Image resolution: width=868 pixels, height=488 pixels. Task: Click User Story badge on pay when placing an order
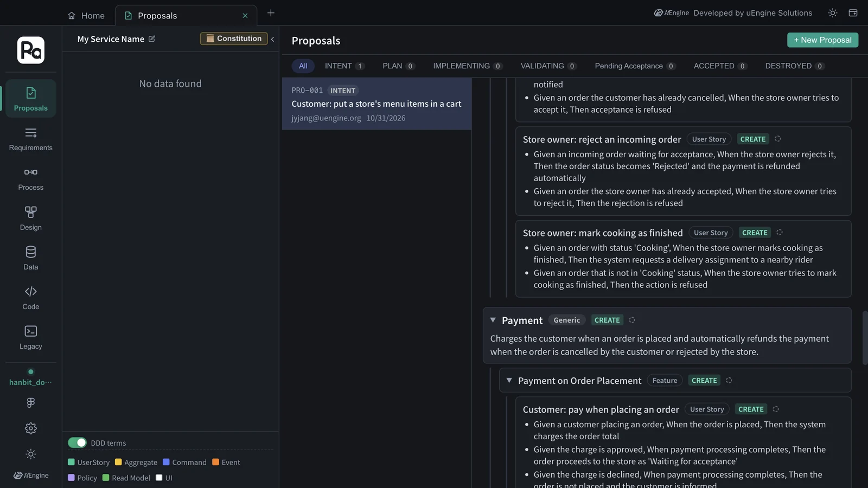(707, 409)
